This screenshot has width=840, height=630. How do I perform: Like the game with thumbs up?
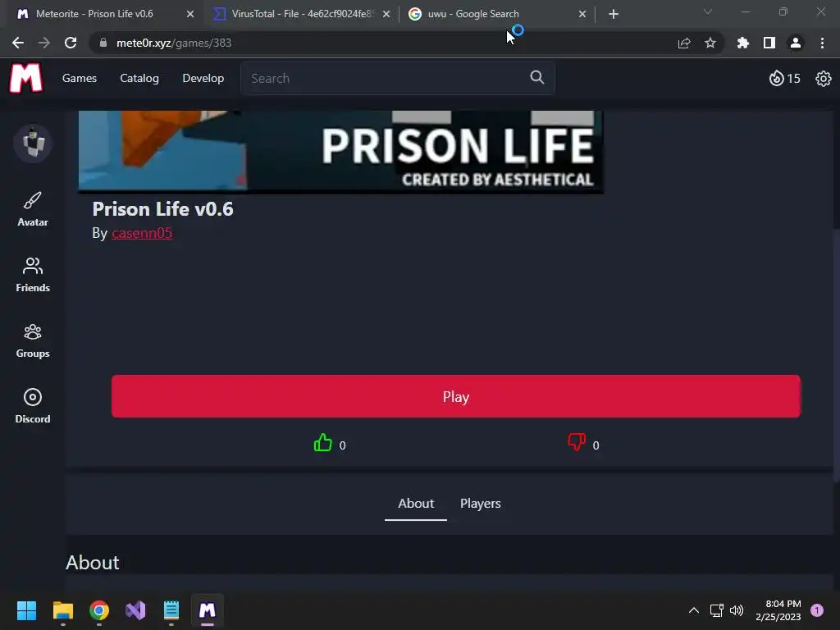coord(322,443)
